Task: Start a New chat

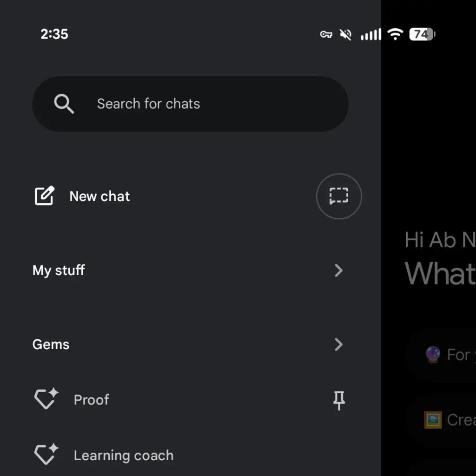Action: [99, 196]
